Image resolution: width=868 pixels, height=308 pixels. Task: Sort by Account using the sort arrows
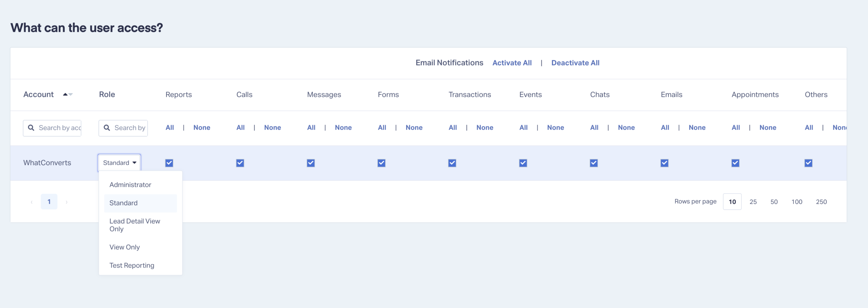point(68,94)
